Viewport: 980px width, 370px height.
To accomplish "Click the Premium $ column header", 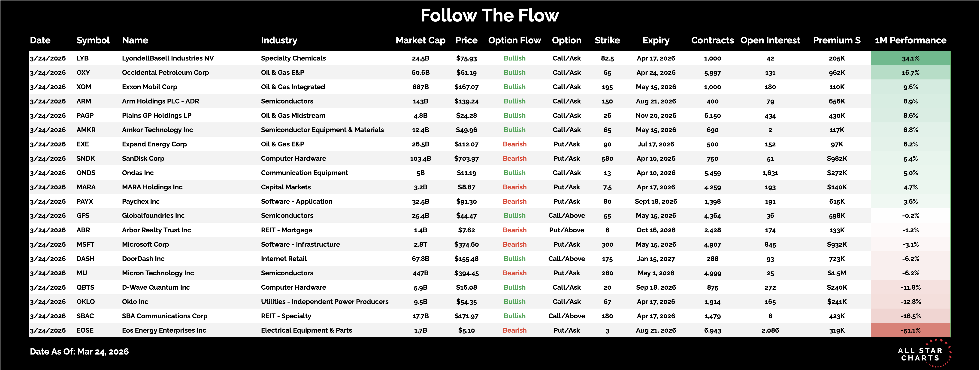I will point(837,40).
